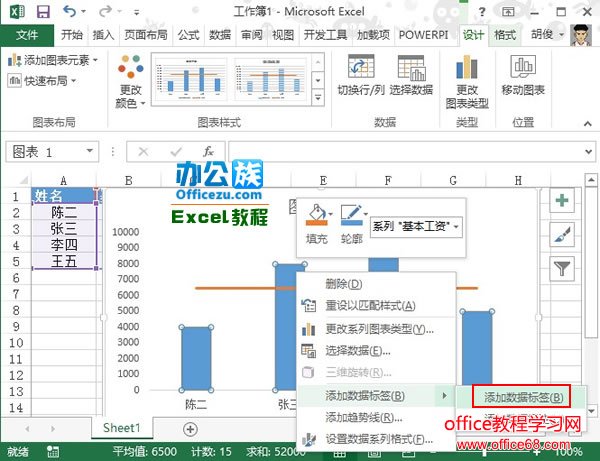Click column header F
The image size is (600, 461).
pos(388,180)
